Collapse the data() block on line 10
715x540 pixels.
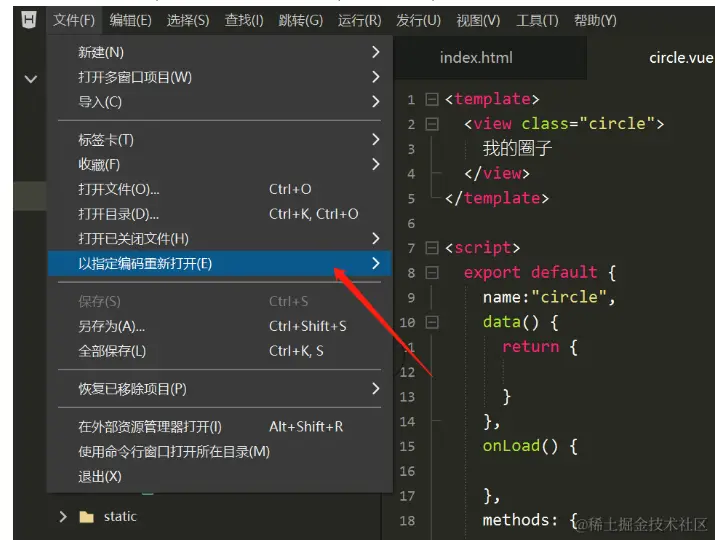click(x=432, y=322)
